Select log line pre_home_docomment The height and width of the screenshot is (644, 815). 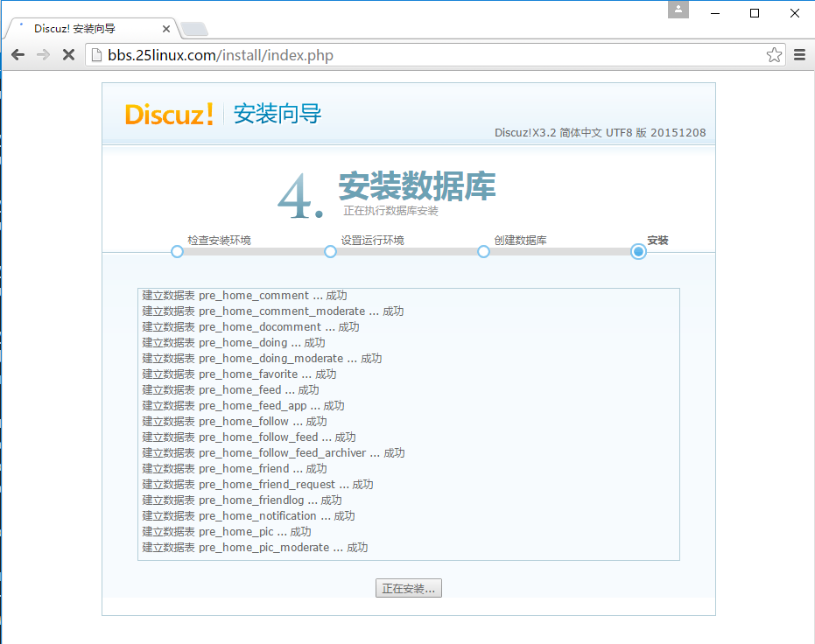click(250, 326)
